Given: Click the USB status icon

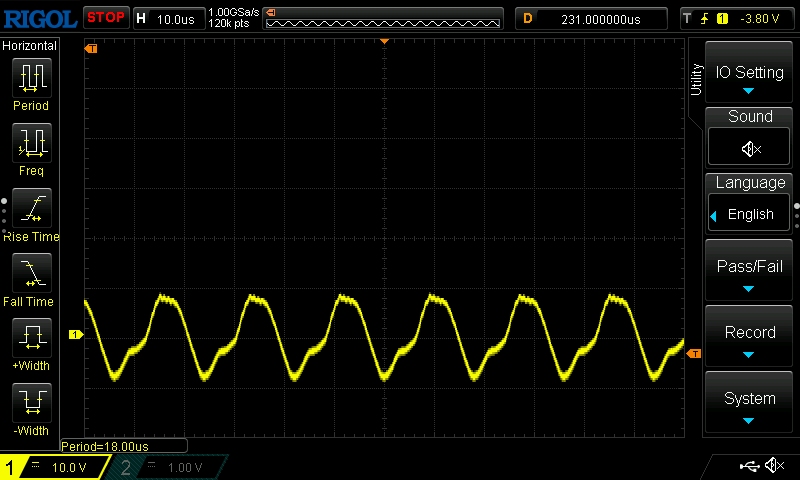Looking at the screenshot, I should point(749,466).
